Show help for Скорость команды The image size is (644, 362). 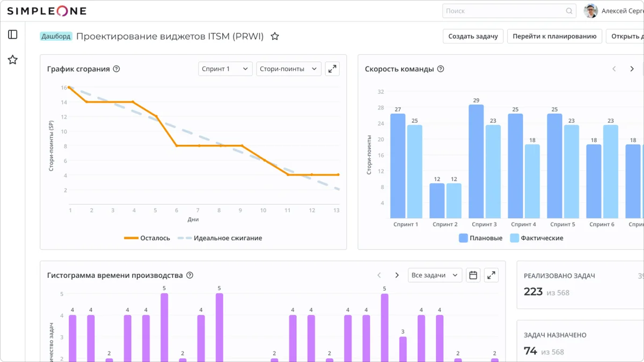pos(441,69)
